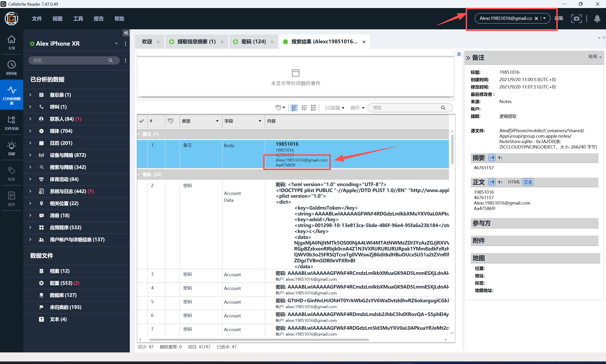
Task: Open the 工具 menu
Action: (78, 19)
